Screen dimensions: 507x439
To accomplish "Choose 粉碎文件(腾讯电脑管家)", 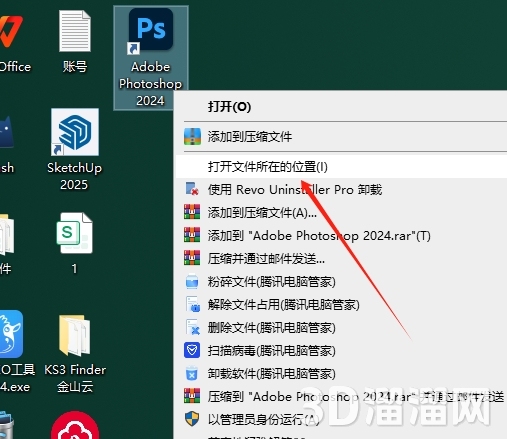I will tap(341, 282).
